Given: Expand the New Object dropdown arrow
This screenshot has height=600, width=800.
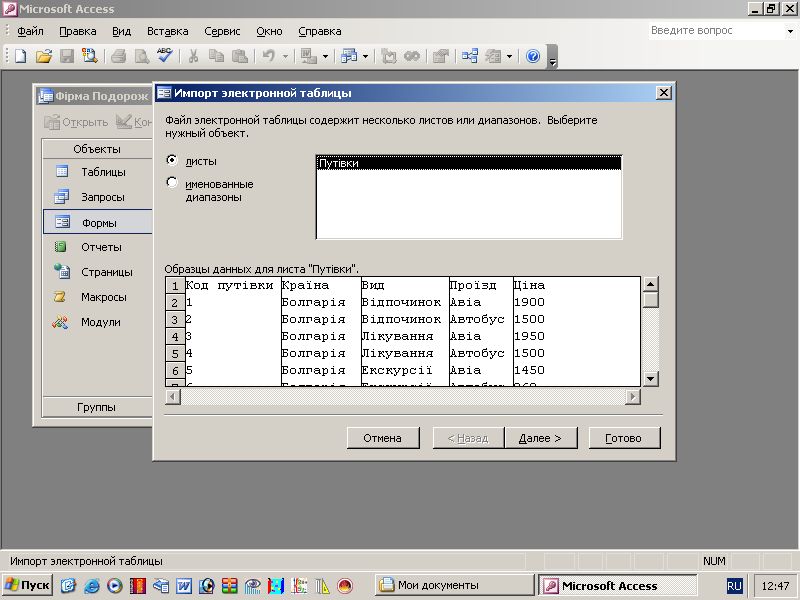Looking at the screenshot, I should (509, 56).
